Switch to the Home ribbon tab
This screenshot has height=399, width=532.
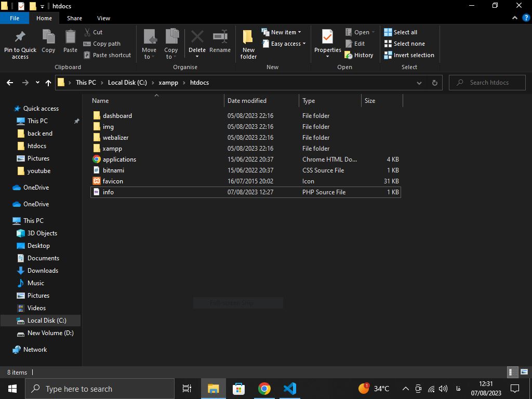pos(44,18)
